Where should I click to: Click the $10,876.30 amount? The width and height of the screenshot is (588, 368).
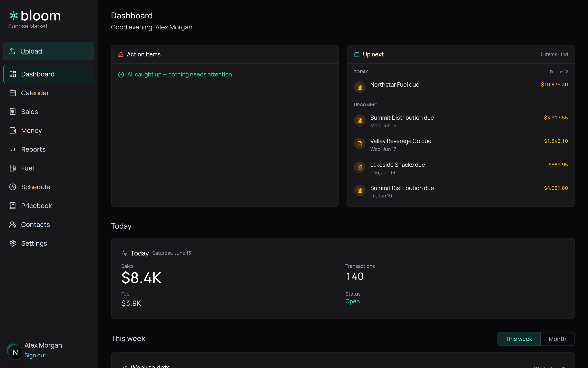(554, 84)
